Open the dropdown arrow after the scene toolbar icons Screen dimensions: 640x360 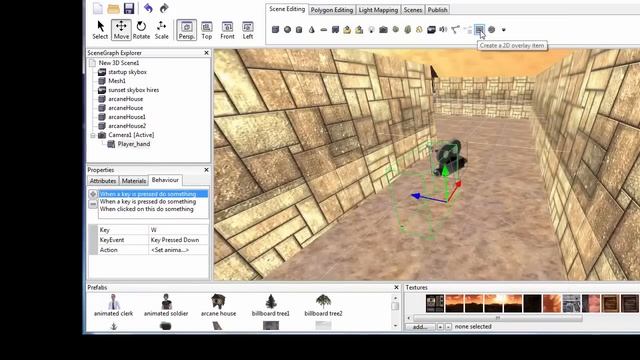tap(504, 30)
